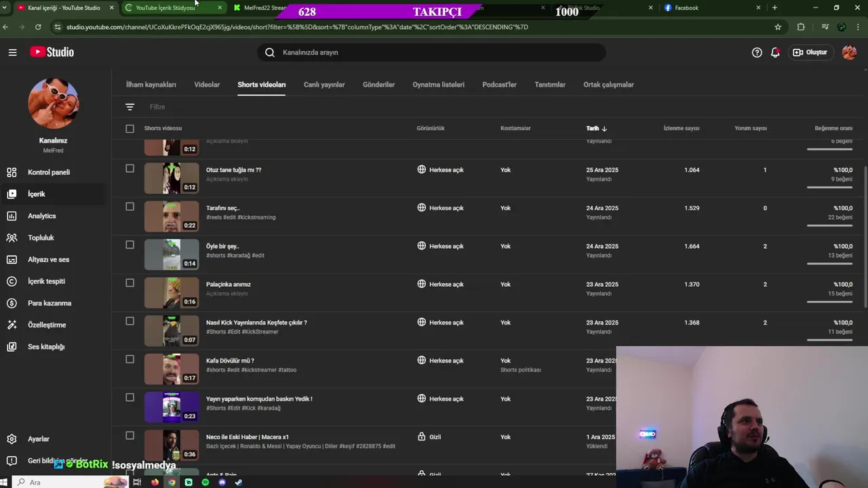
Task: Switch to the Ortak çalışmalar tab
Action: [608, 85]
